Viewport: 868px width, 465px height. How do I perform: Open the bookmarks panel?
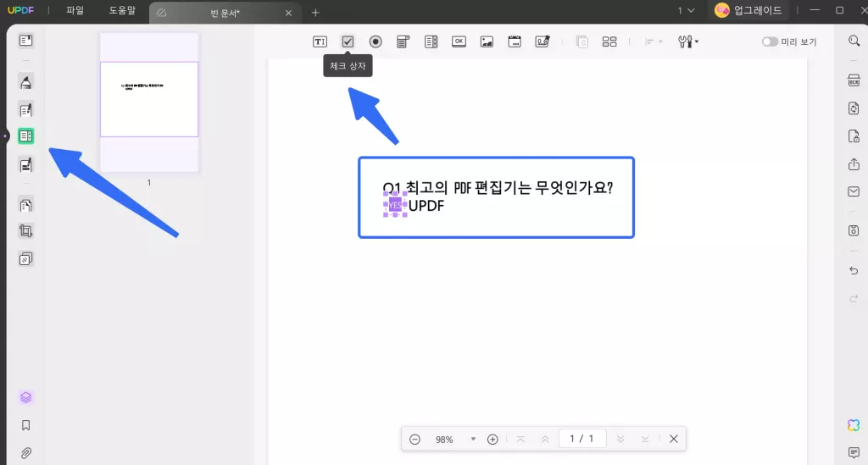[25, 425]
